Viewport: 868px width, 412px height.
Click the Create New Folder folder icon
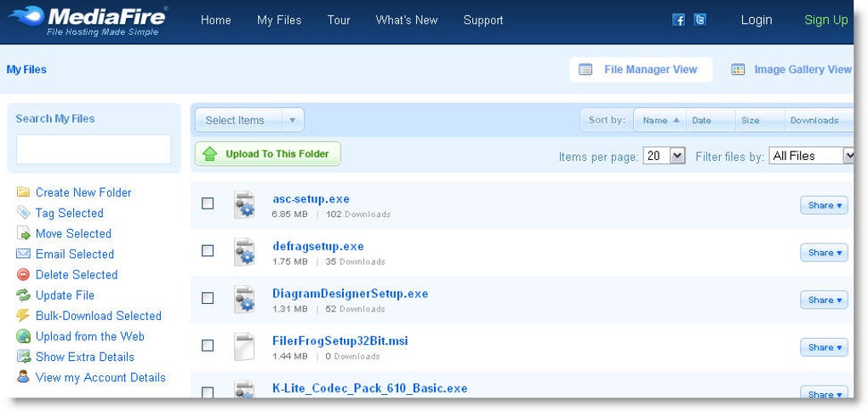[23, 192]
